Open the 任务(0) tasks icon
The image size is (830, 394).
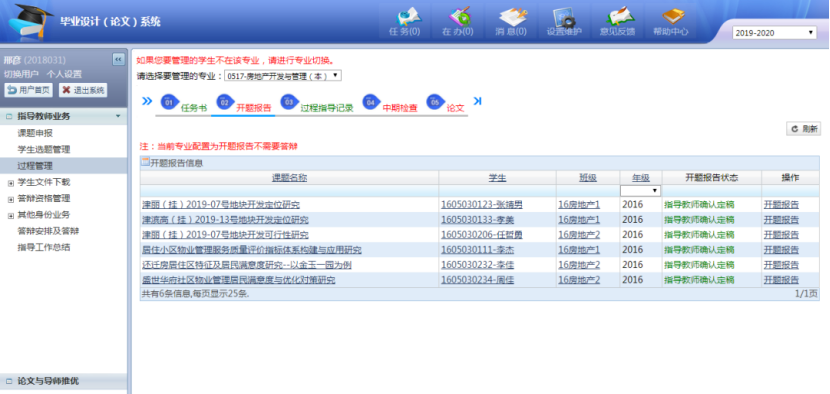click(x=404, y=21)
